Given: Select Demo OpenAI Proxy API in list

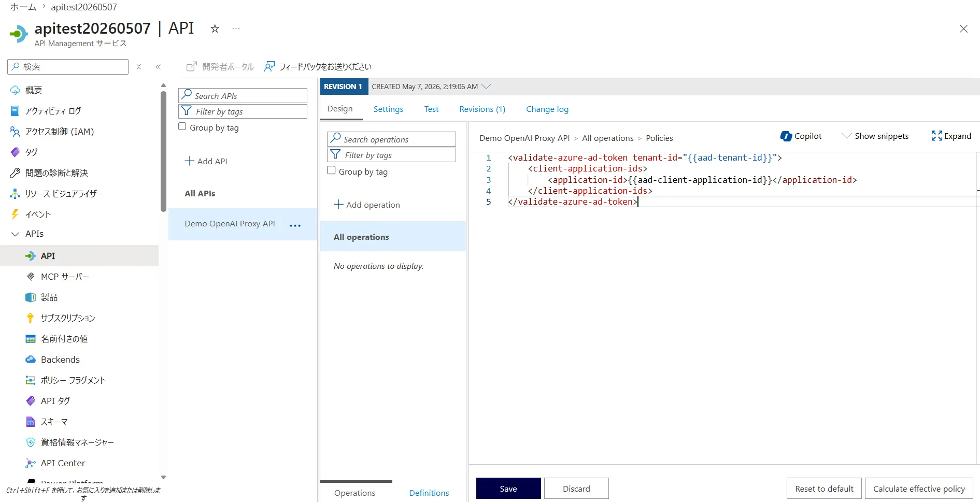Looking at the screenshot, I should 230,224.
